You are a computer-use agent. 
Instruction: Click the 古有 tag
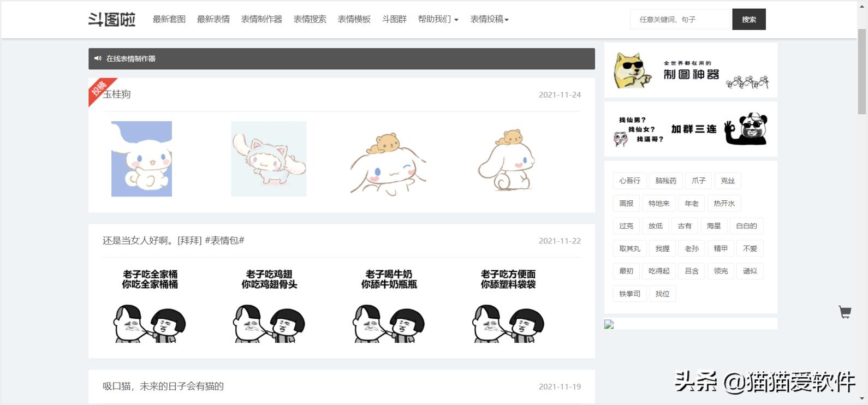click(x=685, y=226)
